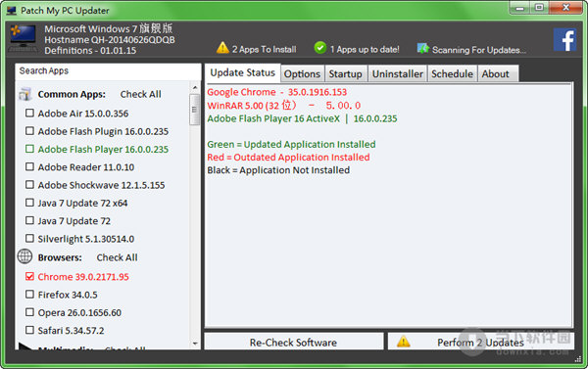The image size is (588, 369).
Task: Check the Adobe Air 15.0.0.356 checkbox
Action: coord(29,113)
